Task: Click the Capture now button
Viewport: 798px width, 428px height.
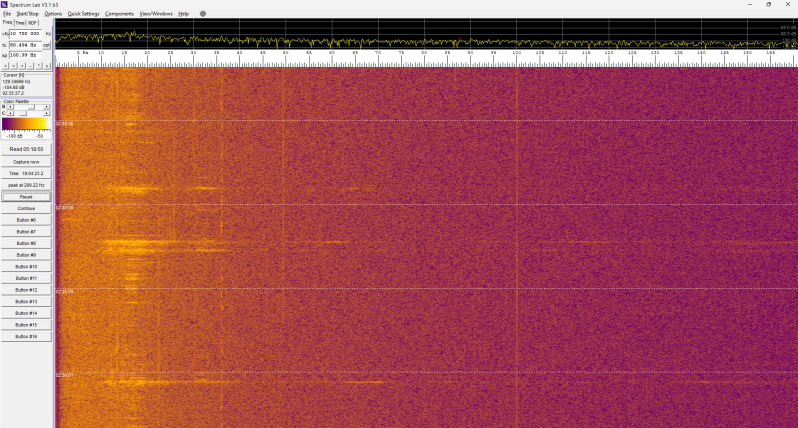Action: [x=26, y=162]
